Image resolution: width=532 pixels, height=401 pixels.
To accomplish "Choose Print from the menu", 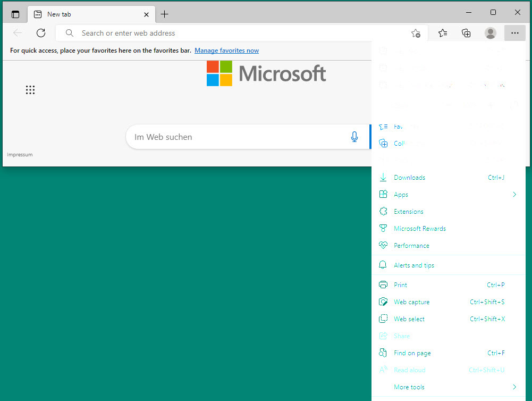I will (x=448, y=285).
